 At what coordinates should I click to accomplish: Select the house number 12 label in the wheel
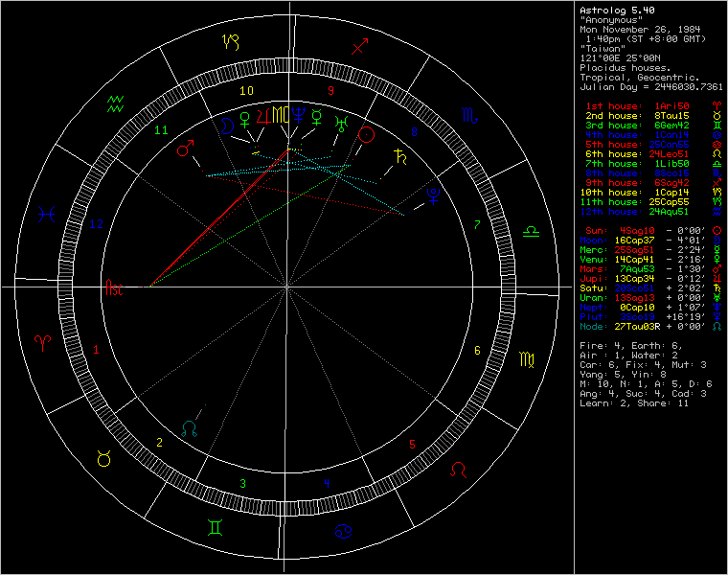click(x=95, y=224)
